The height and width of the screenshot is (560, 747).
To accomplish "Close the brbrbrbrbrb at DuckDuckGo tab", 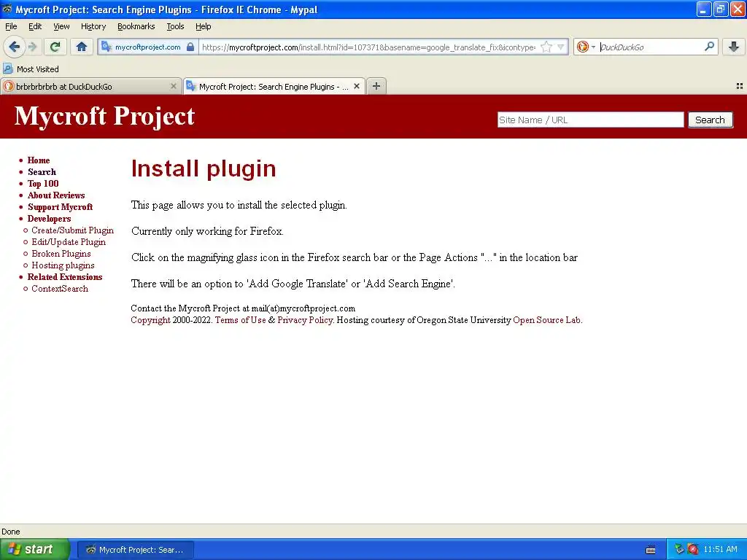I will (174, 86).
